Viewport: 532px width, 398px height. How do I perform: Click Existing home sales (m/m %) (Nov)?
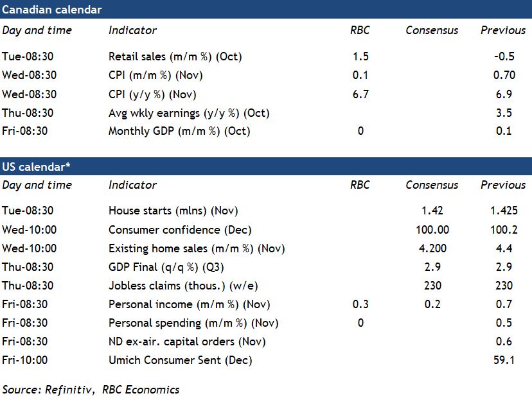coord(197,248)
